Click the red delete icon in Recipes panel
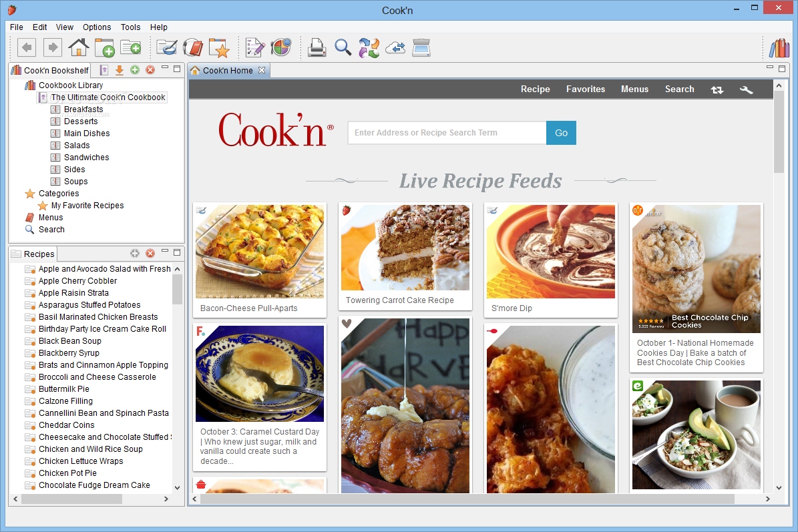Screen dimensions: 798x532 coord(150,253)
